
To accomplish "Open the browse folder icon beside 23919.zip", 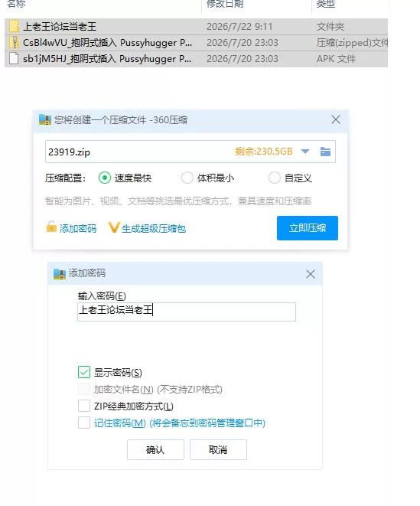I will point(325,152).
